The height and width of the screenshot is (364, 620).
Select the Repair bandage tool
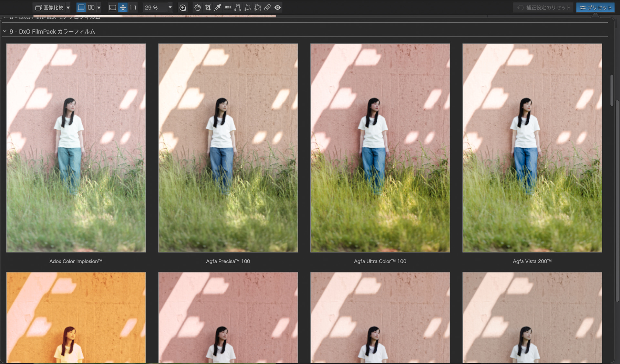(267, 7)
